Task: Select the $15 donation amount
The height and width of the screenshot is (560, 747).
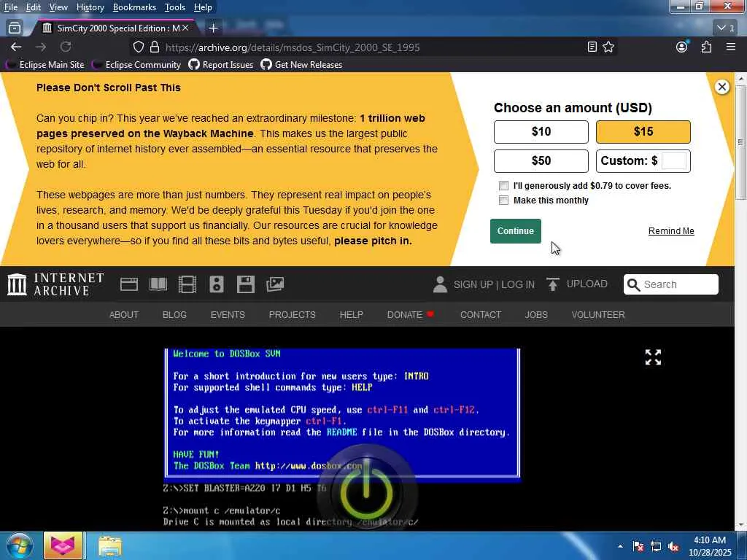Action: pyautogui.click(x=643, y=132)
